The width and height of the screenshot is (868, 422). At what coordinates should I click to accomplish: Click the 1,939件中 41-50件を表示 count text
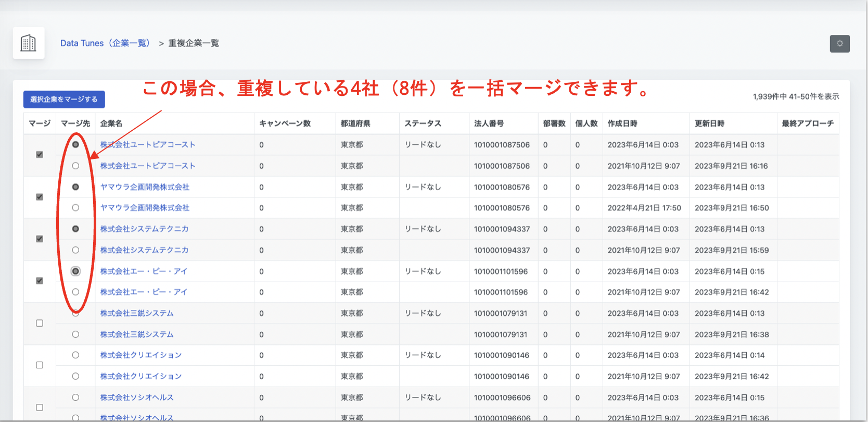796,96
